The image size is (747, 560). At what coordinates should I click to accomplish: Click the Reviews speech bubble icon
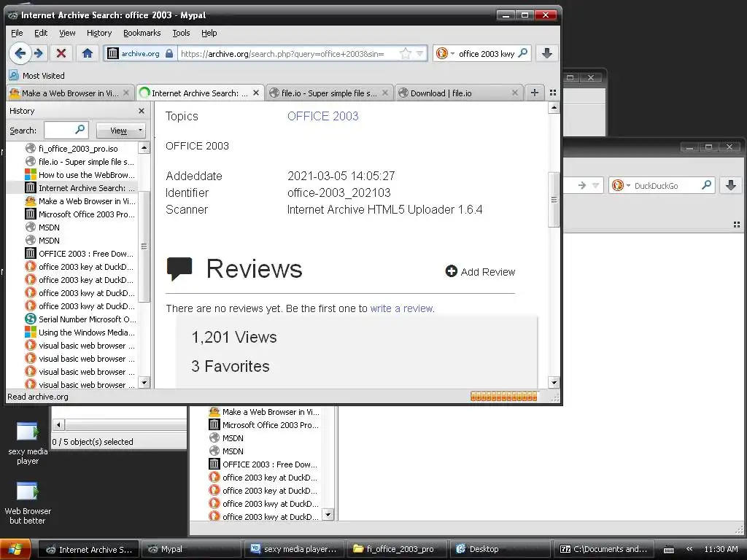point(179,268)
